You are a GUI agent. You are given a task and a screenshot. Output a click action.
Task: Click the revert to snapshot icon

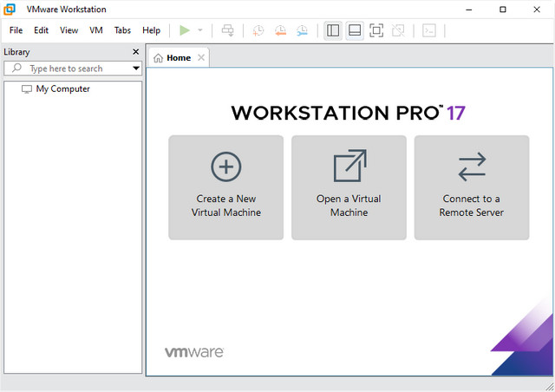pyautogui.click(x=280, y=30)
